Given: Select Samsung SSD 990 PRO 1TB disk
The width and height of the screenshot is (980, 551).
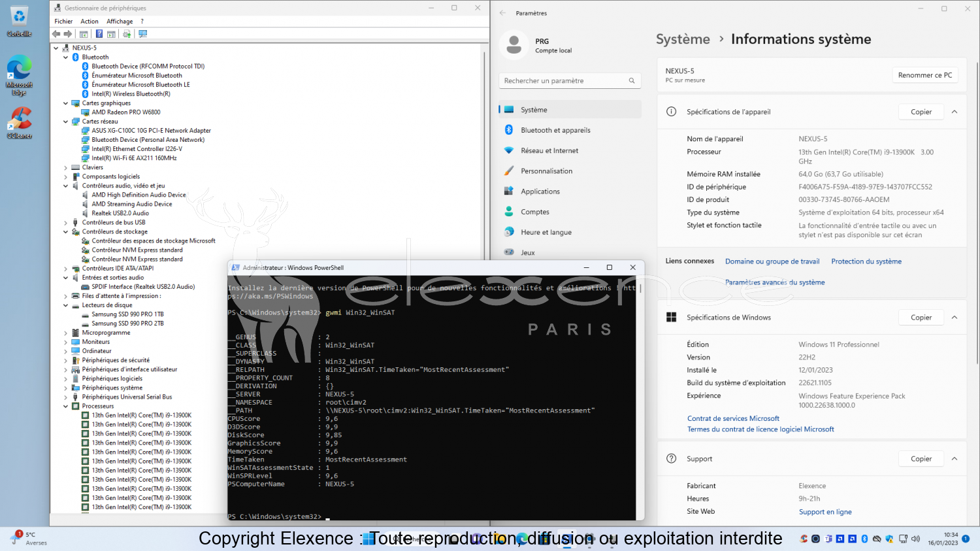Looking at the screenshot, I should [x=127, y=314].
